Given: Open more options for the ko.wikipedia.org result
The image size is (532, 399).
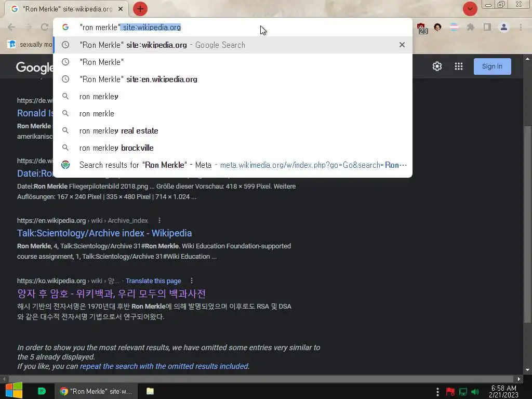Looking at the screenshot, I should pos(191,281).
